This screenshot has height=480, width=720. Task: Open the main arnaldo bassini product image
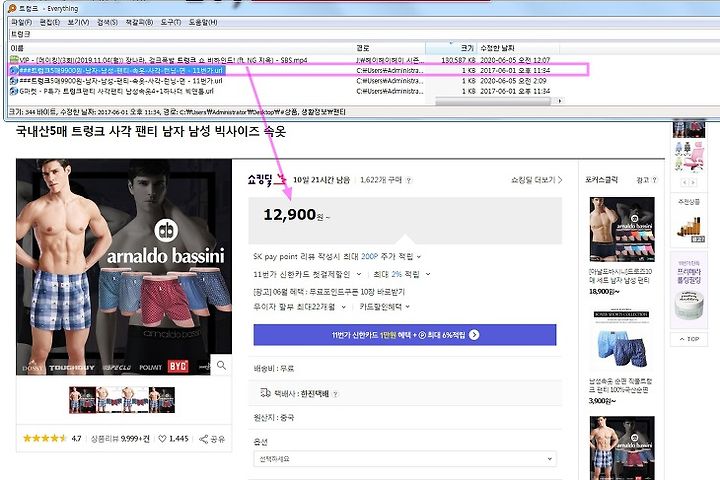tap(124, 267)
